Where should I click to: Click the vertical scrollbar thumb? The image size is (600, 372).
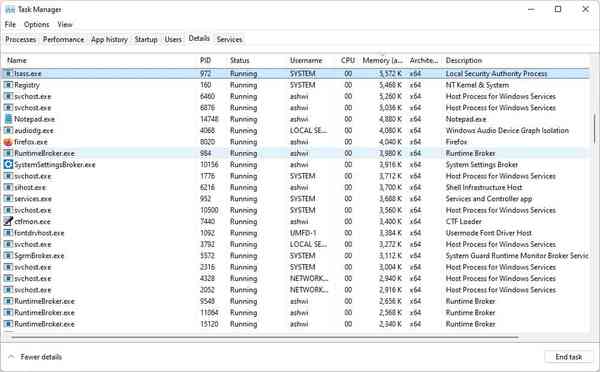pyautogui.click(x=595, y=128)
